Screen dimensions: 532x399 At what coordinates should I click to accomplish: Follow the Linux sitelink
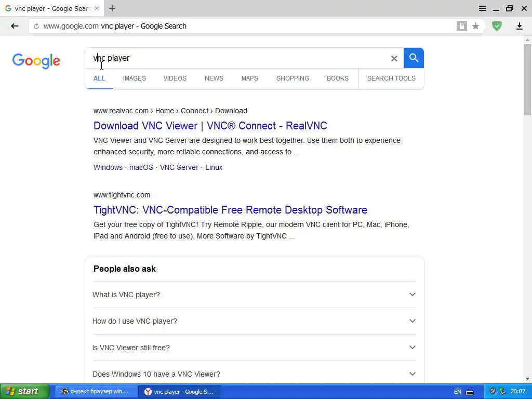[214, 168]
